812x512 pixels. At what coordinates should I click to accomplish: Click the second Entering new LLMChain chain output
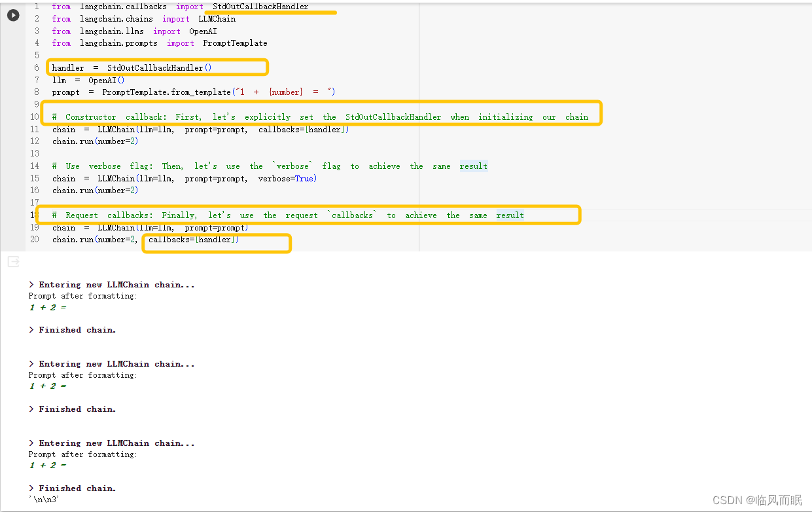[x=112, y=364]
